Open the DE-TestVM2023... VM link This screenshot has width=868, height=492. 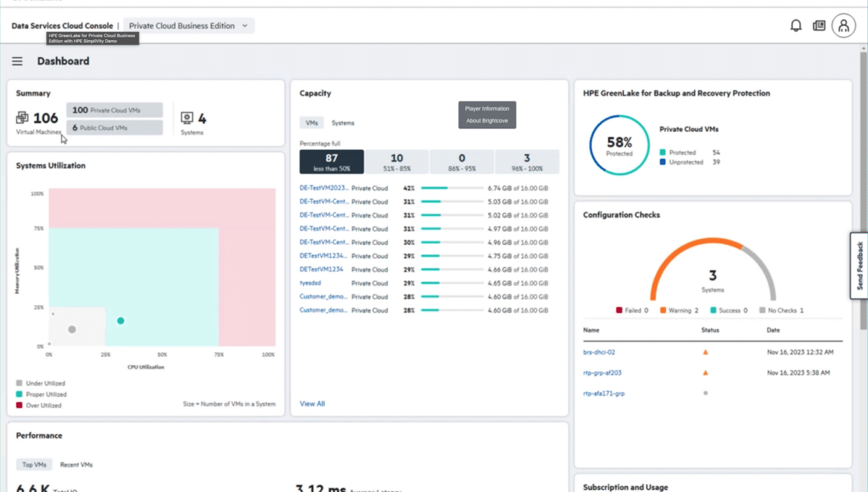(x=324, y=188)
